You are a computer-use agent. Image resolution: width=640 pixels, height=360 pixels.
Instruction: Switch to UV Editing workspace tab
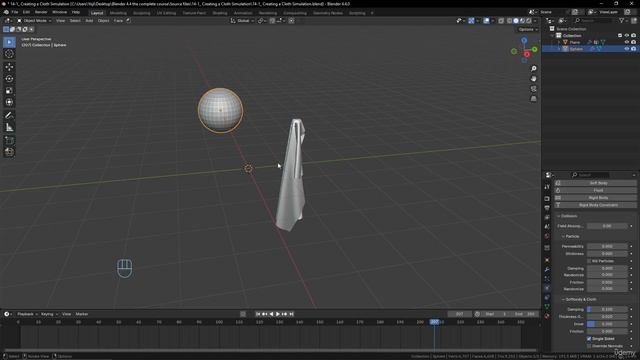(166, 13)
